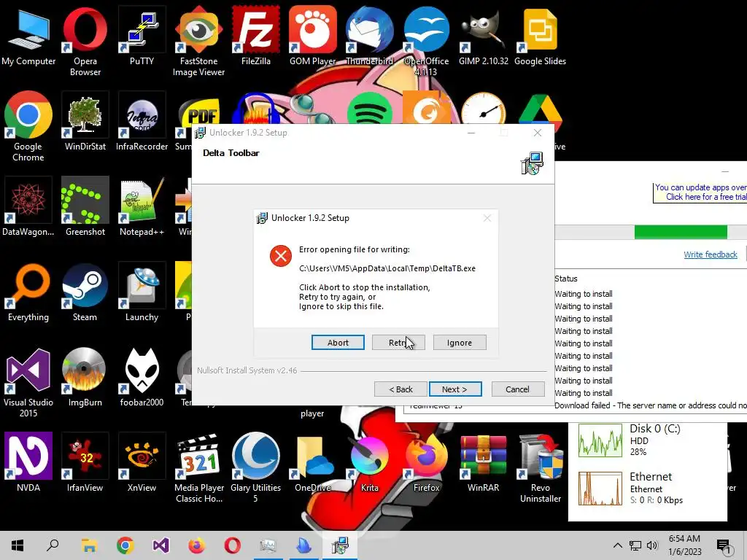
Task: Open File Explorer from taskbar
Action: [x=89, y=545]
